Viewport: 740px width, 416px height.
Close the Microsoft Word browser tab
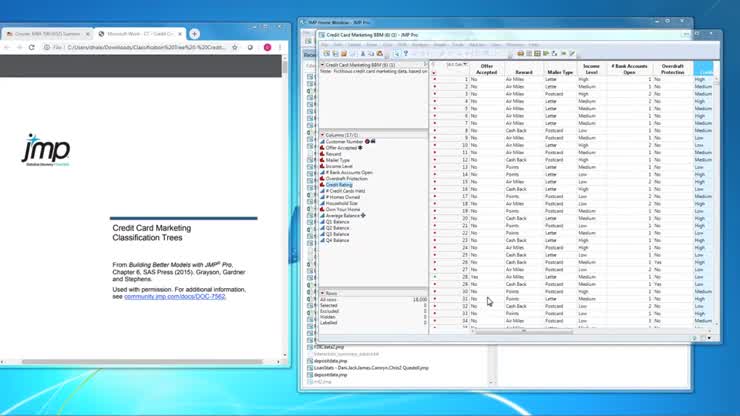pyautogui.click(x=180, y=33)
